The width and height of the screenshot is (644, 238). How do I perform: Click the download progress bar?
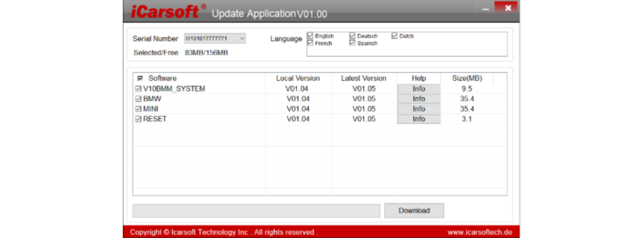pos(256,211)
